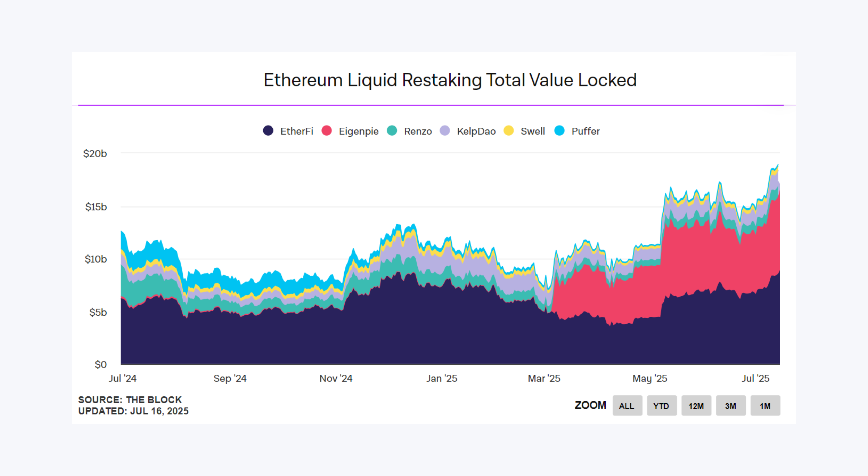Set zoom range to 3M
Viewport: 868px width, 476px height.
click(731, 405)
